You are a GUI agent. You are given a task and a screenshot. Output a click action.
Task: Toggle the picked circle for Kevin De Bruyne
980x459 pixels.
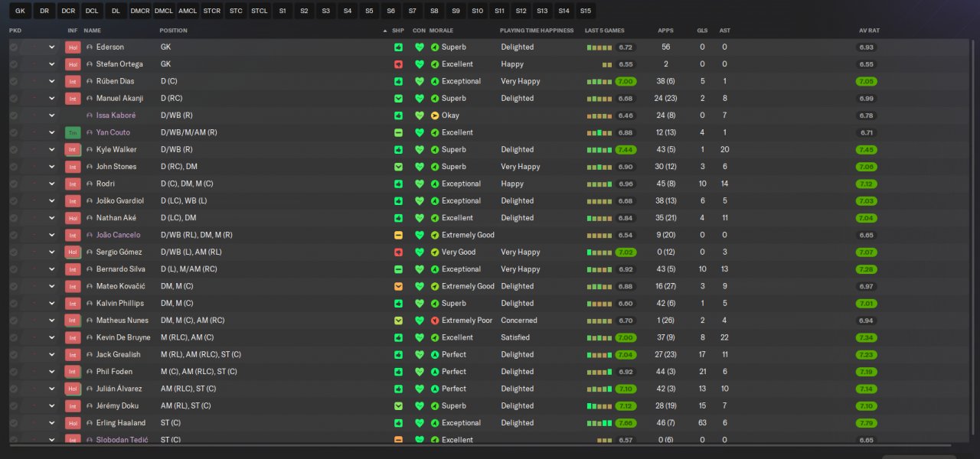(14, 337)
